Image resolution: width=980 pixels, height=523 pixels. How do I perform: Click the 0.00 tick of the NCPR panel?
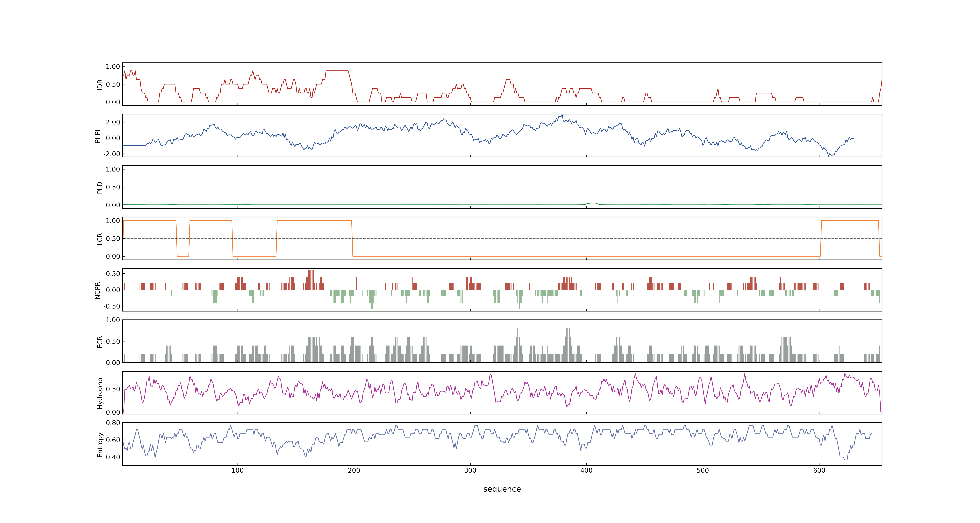pos(113,290)
